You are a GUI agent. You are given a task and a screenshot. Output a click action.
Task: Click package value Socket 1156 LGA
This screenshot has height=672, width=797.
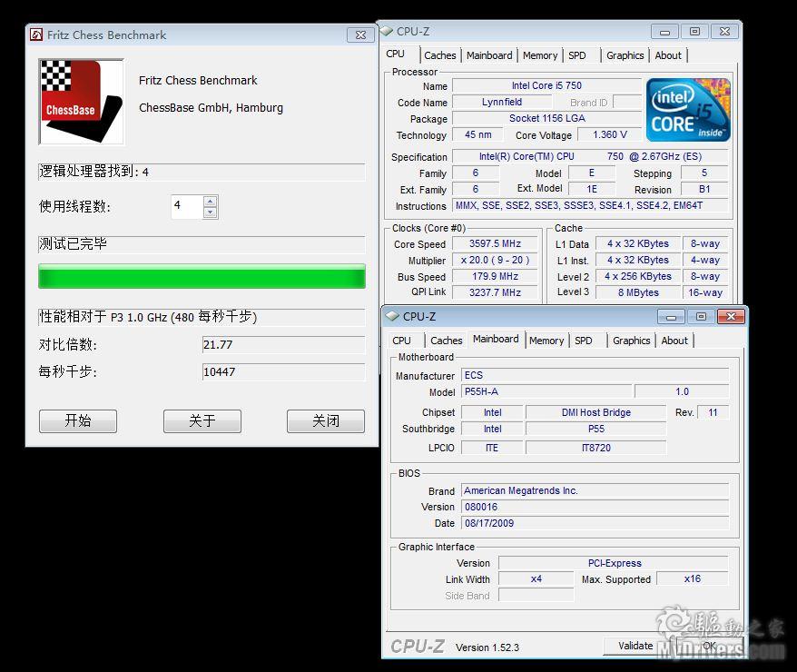tap(546, 118)
